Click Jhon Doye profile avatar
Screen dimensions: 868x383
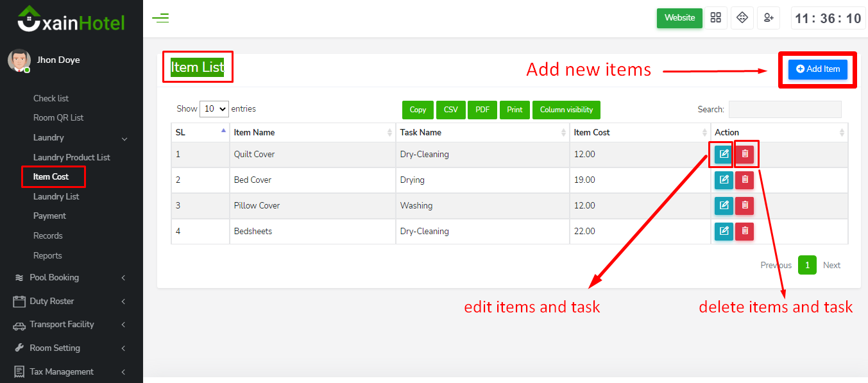[19, 60]
